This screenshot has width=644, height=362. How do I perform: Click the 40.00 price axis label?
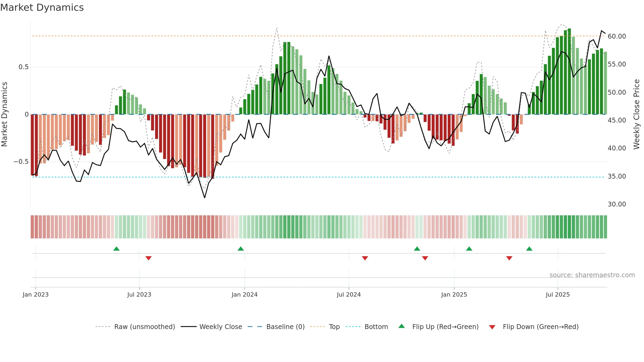617,148
